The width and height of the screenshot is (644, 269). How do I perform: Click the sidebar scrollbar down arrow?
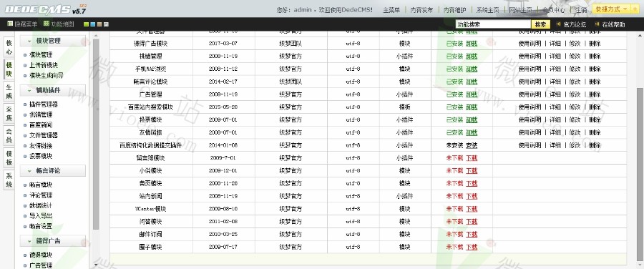pyautogui.click(x=96, y=265)
